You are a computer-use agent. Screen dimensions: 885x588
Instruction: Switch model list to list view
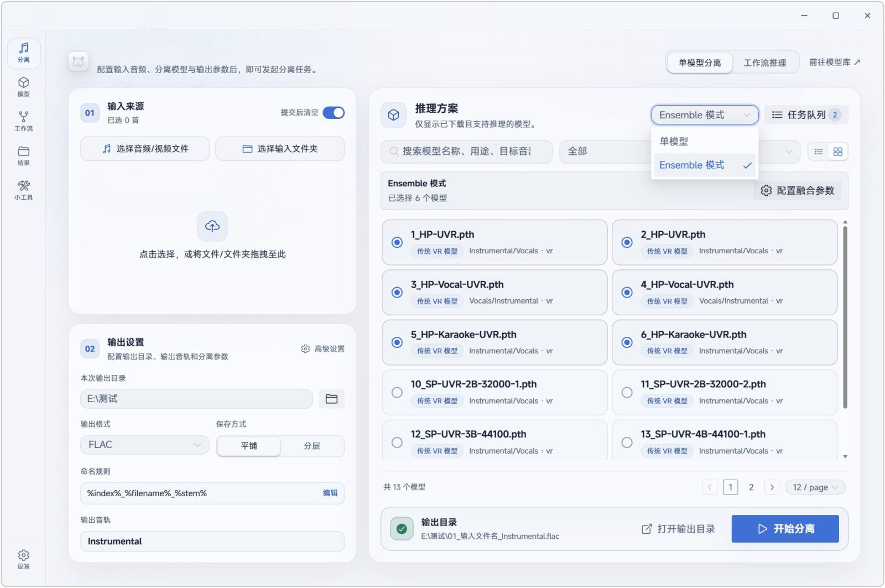819,152
